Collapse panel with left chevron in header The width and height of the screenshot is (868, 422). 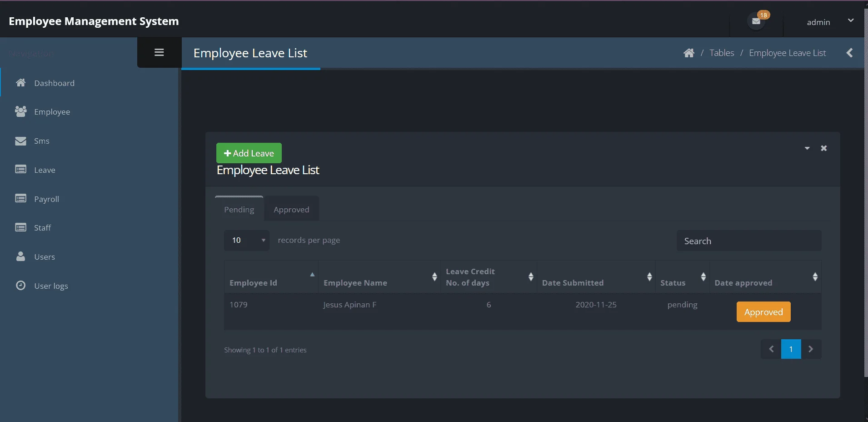click(849, 53)
